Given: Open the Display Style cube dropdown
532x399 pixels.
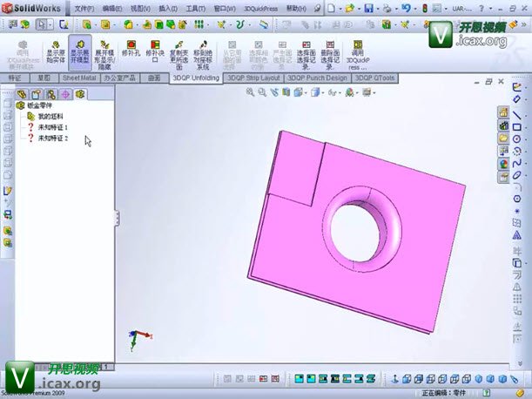Looking at the screenshot, I should pyautogui.click(x=317, y=92).
